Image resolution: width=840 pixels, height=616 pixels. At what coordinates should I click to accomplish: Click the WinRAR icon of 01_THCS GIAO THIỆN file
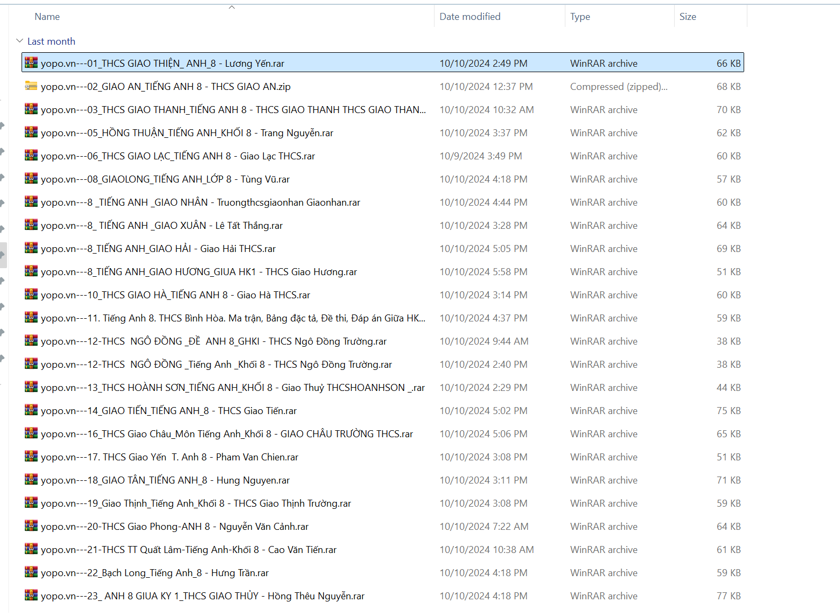point(31,62)
